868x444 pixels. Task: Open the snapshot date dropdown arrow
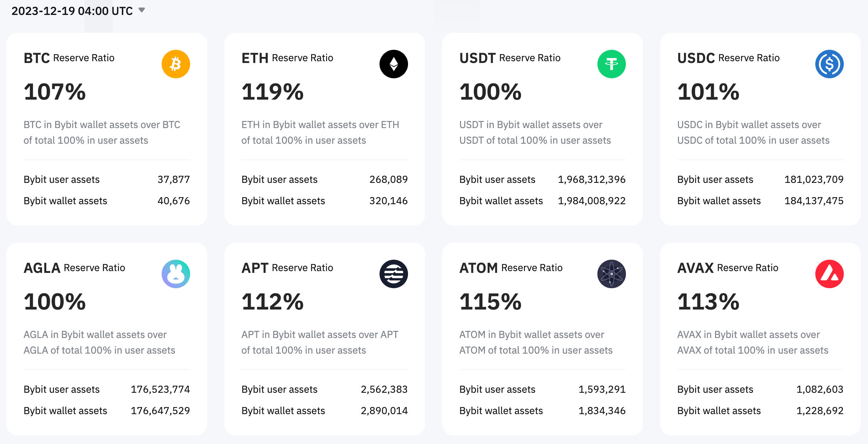[x=142, y=10]
